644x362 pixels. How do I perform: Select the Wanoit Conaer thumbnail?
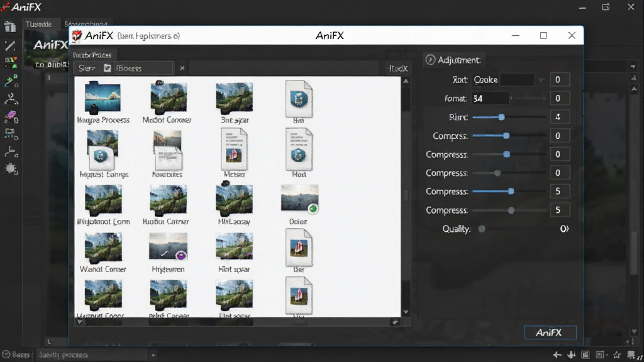(103, 253)
